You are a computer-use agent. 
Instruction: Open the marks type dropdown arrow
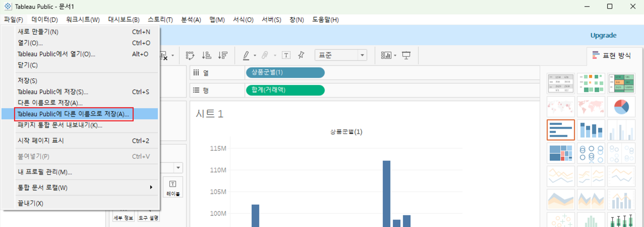pyautogui.click(x=178, y=168)
